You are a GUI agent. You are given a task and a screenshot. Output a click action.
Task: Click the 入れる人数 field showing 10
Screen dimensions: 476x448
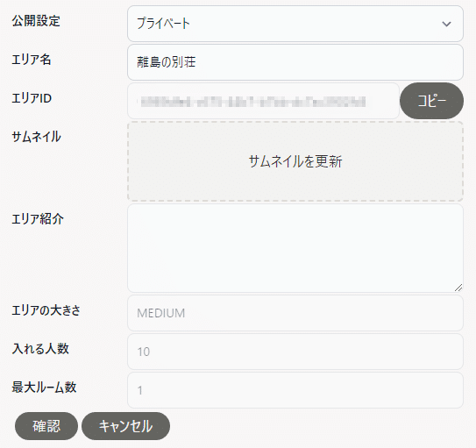295,352
